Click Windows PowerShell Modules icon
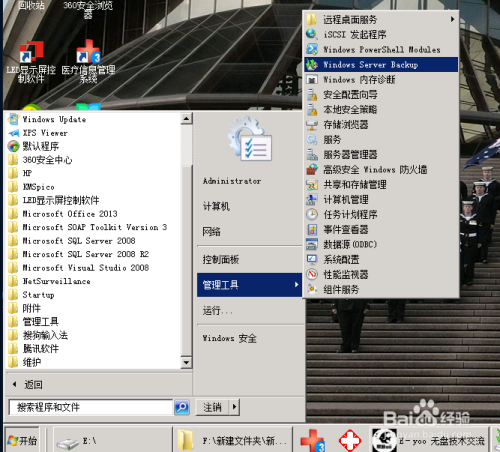The width and height of the screenshot is (500, 452). tap(312, 49)
